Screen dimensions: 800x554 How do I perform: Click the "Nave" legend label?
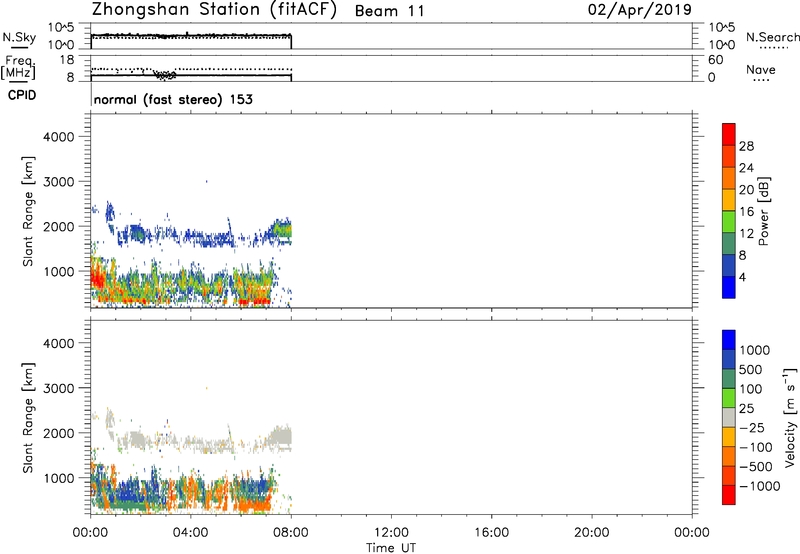click(x=761, y=70)
